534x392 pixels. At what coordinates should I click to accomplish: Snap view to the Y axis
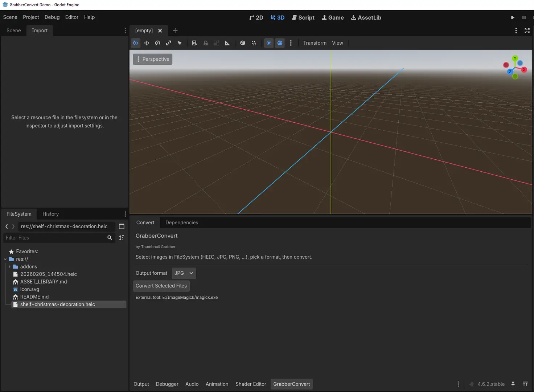click(x=515, y=58)
